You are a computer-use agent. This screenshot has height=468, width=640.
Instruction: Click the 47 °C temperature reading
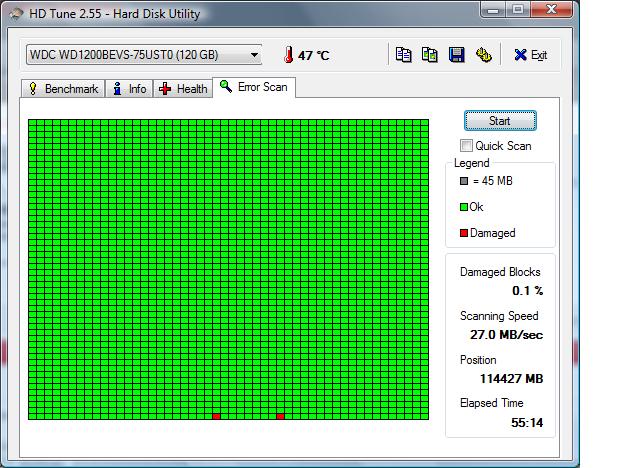(x=313, y=55)
